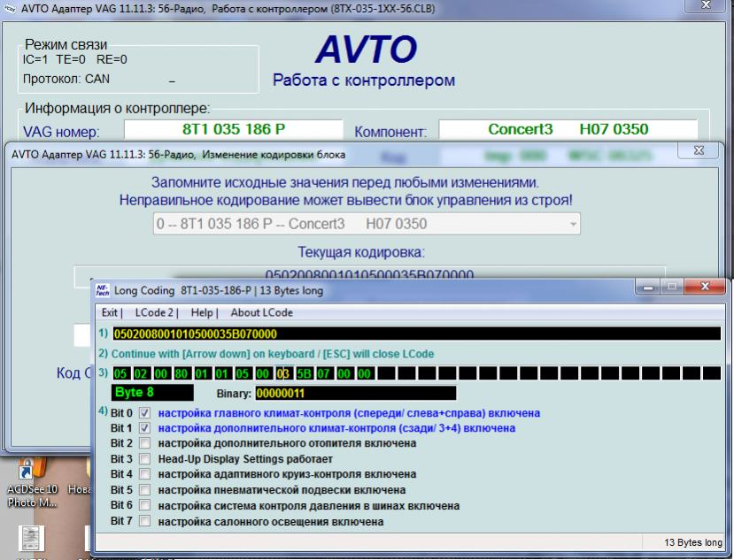Select byte 1 cell with value 02
The image size is (734, 560).
point(141,373)
